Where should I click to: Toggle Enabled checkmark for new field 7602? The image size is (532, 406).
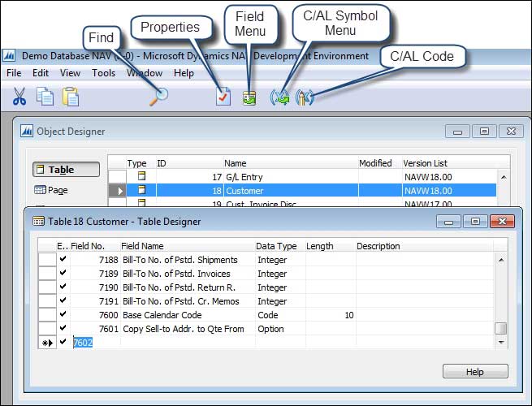[x=63, y=342]
